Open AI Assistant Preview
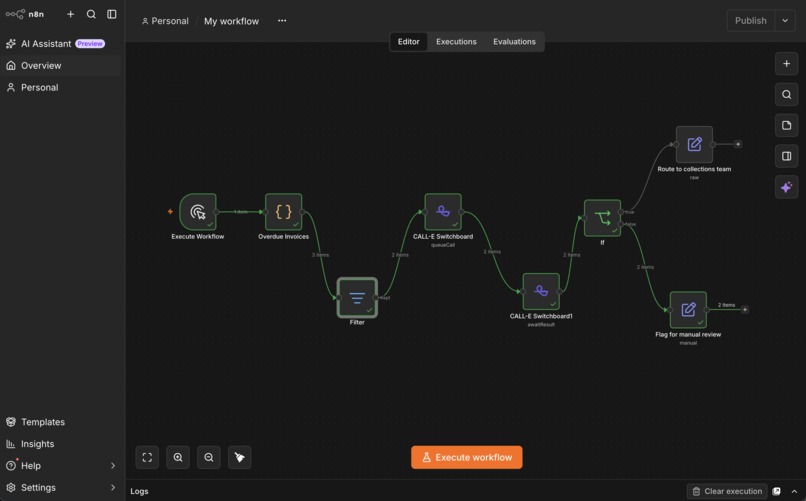806x501 pixels. pos(61,44)
